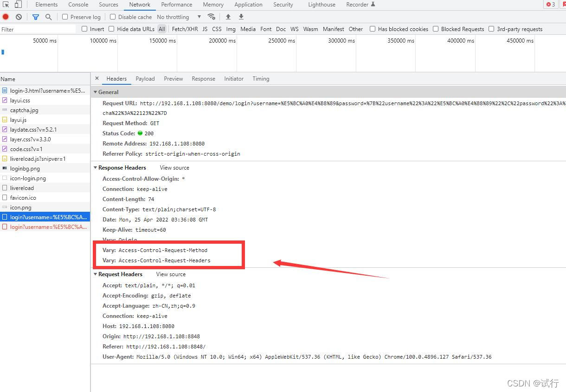Enable Has blocked cookies checkbox

373,29
